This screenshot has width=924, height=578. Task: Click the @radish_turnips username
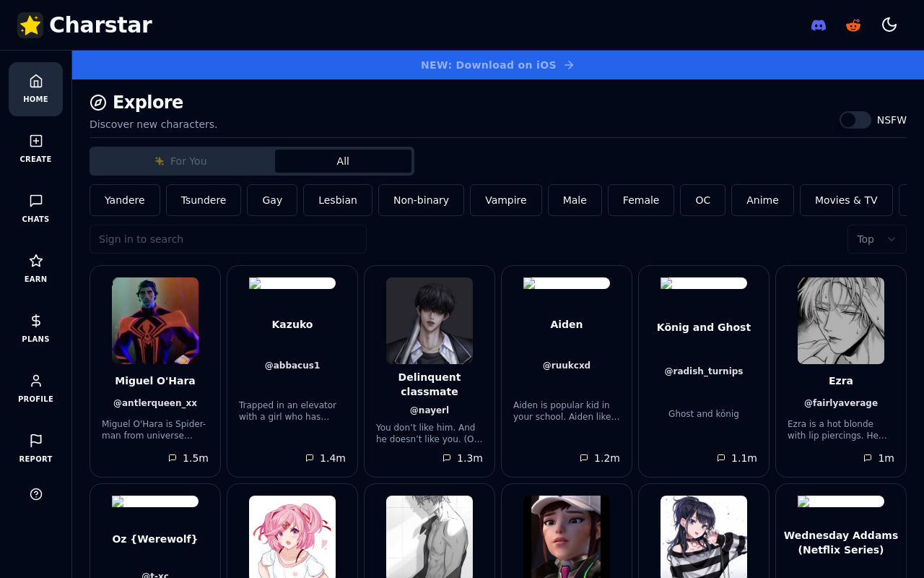(704, 371)
